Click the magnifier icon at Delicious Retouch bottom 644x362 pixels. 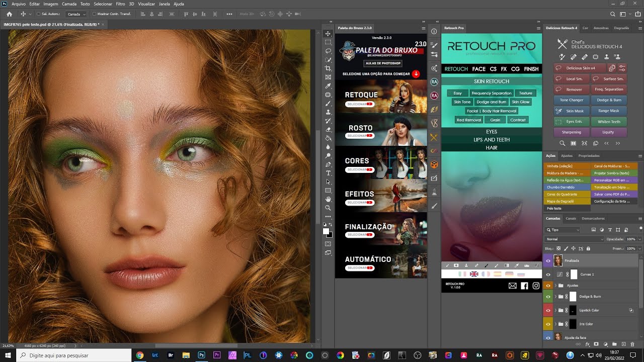pos(562,143)
